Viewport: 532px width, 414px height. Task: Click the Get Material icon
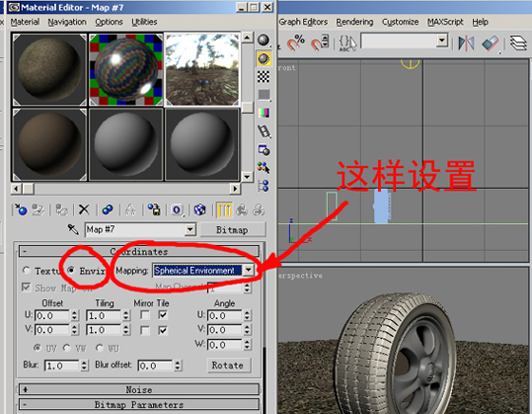pos(21,209)
